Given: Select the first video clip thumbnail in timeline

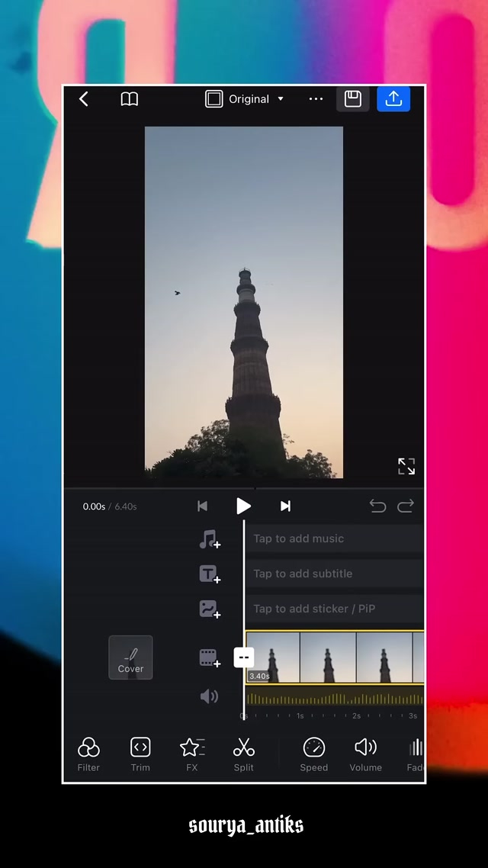Looking at the screenshot, I should click(274, 656).
